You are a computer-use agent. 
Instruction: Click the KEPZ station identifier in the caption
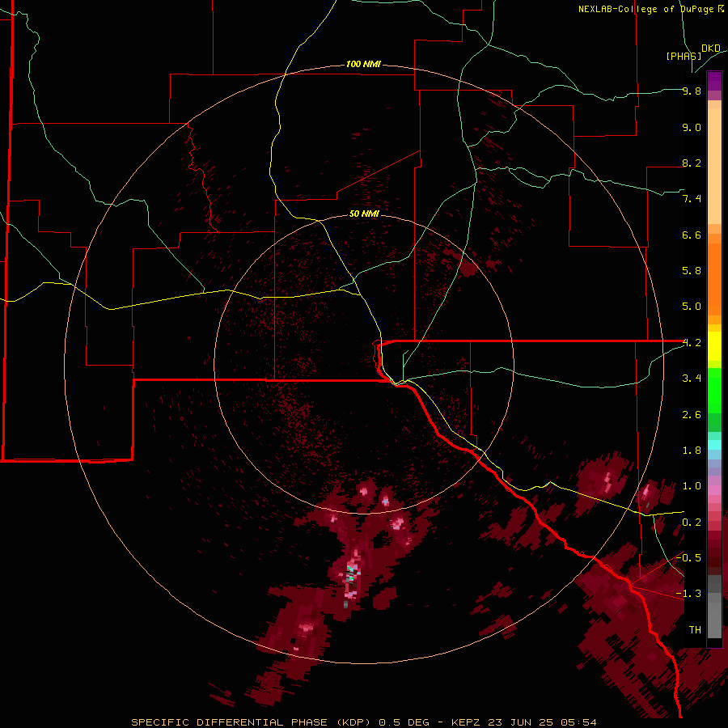click(466, 722)
